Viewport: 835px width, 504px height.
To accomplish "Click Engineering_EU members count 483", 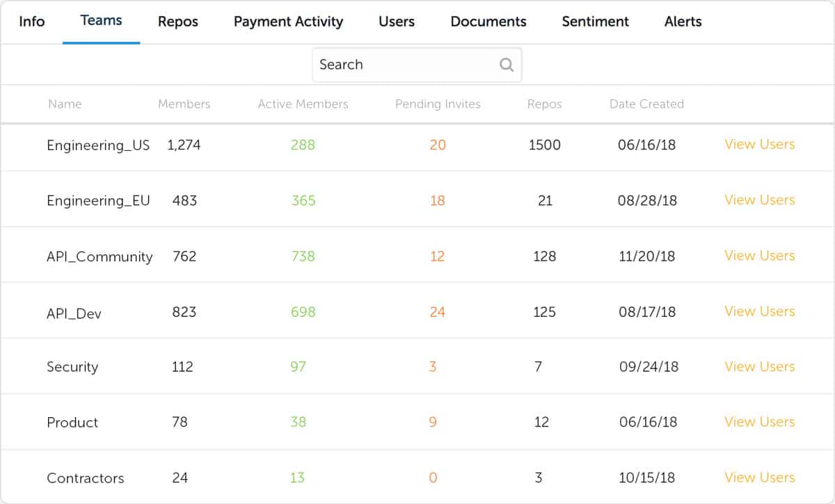I will [x=184, y=200].
